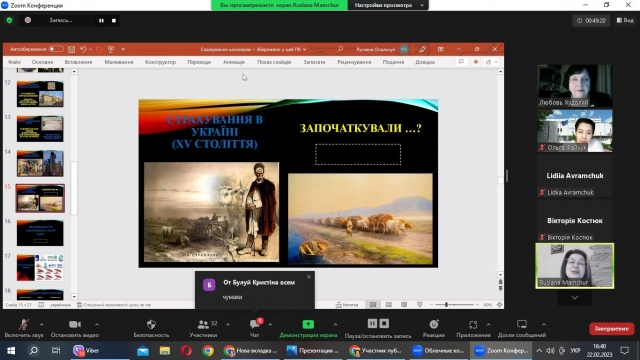
Task: Select slide 12 thumbnail
Action: pos(40,94)
